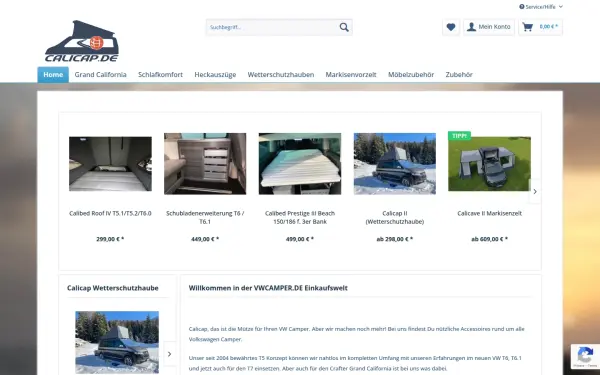This screenshot has width=600, height=375.
Task: Open Calicap II snow van image
Action: click(395, 164)
